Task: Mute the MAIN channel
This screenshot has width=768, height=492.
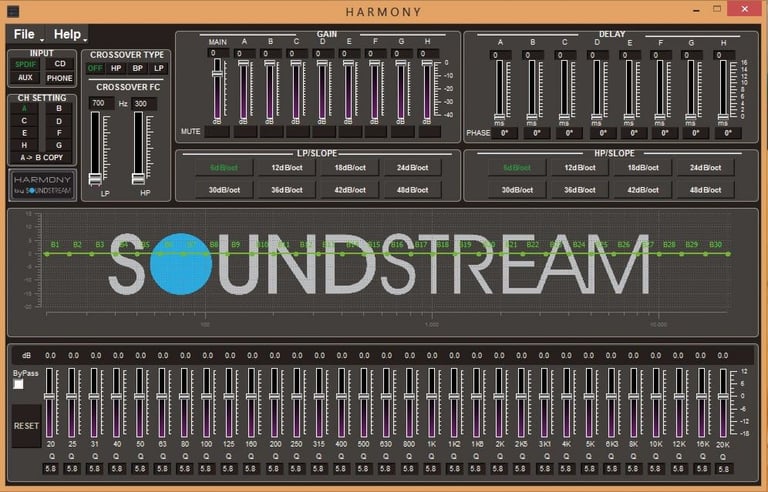Action: 217,132
